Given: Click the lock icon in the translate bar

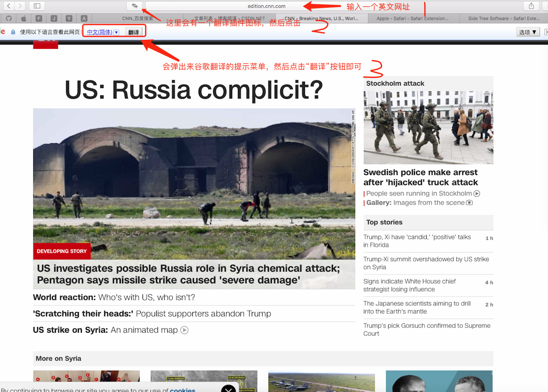Looking at the screenshot, I should (13, 32).
